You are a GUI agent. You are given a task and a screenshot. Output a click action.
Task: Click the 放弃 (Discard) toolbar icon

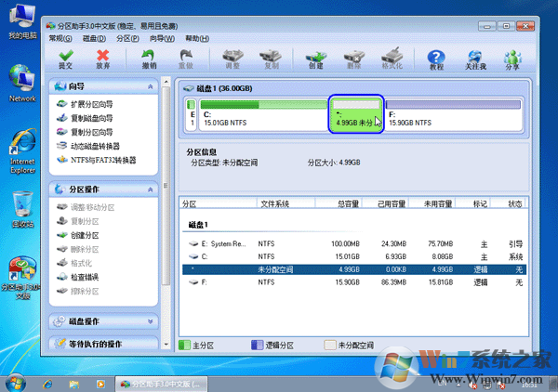[x=102, y=59]
